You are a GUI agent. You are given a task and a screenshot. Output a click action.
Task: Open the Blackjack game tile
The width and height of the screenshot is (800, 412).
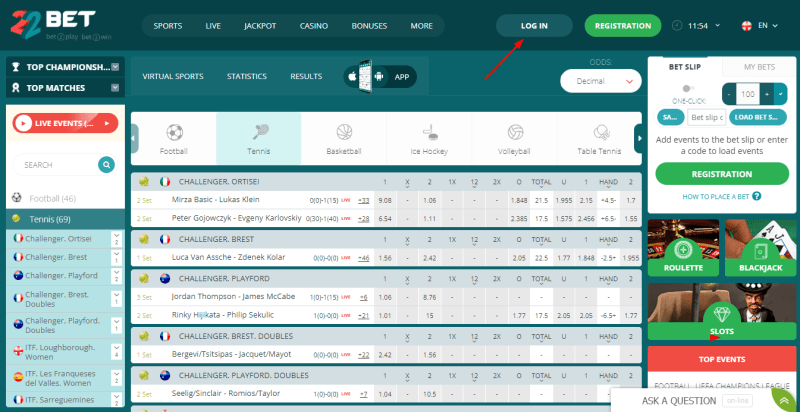[760, 248]
